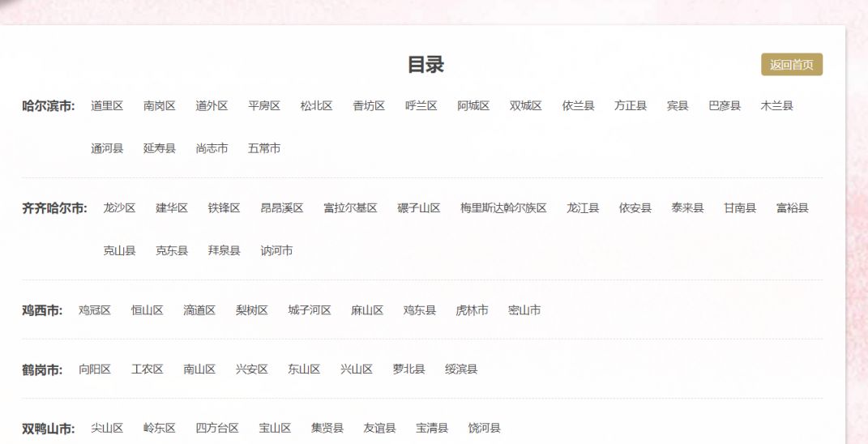This screenshot has width=868, height=444.
Task: Click the 返回首页 button
Action: tap(791, 65)
